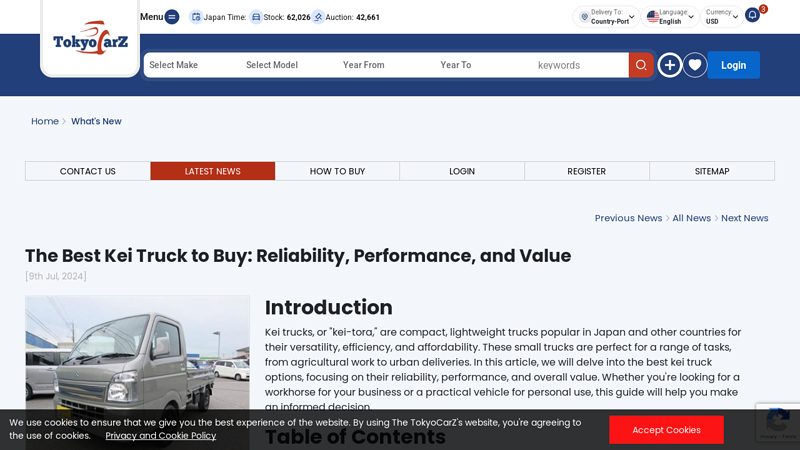Image resolution: width=800 pixels, height=450 pixels.
Task: Click the Japan Time calendar icon
Action: click(196, 17)
